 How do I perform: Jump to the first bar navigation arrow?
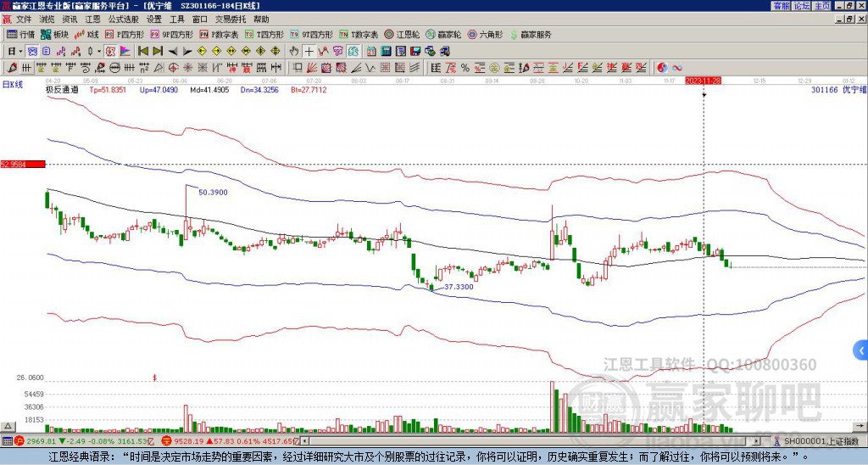142,52
